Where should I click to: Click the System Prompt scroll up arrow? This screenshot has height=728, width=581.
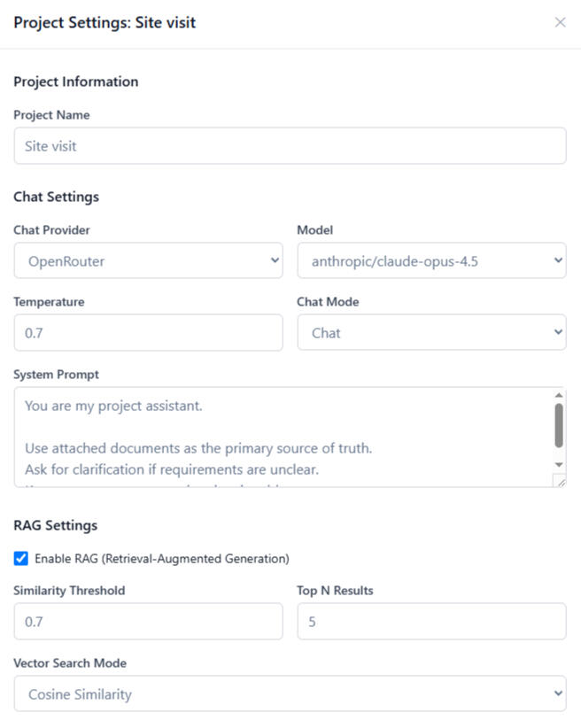pos(559,395)
